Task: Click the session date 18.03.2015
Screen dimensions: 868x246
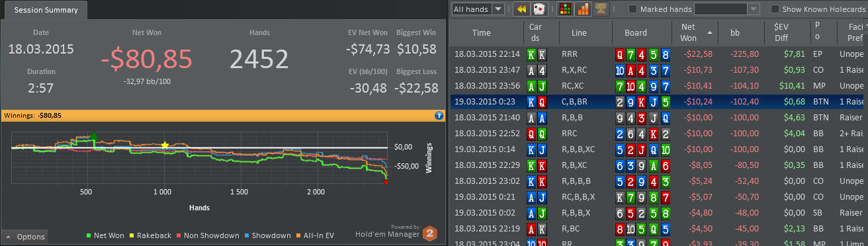Action: [x=41, y=49]
